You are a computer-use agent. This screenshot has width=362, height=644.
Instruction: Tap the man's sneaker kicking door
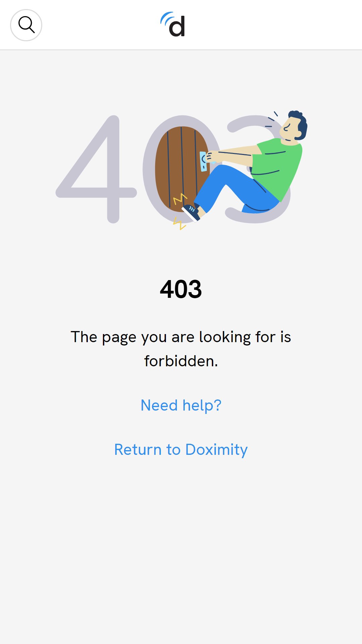(191, 213)
